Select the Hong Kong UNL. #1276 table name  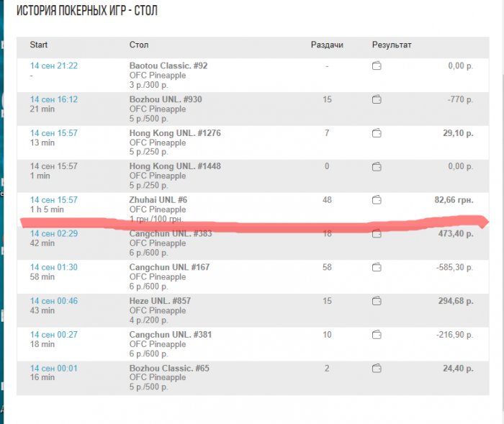[x=166, y=133]
